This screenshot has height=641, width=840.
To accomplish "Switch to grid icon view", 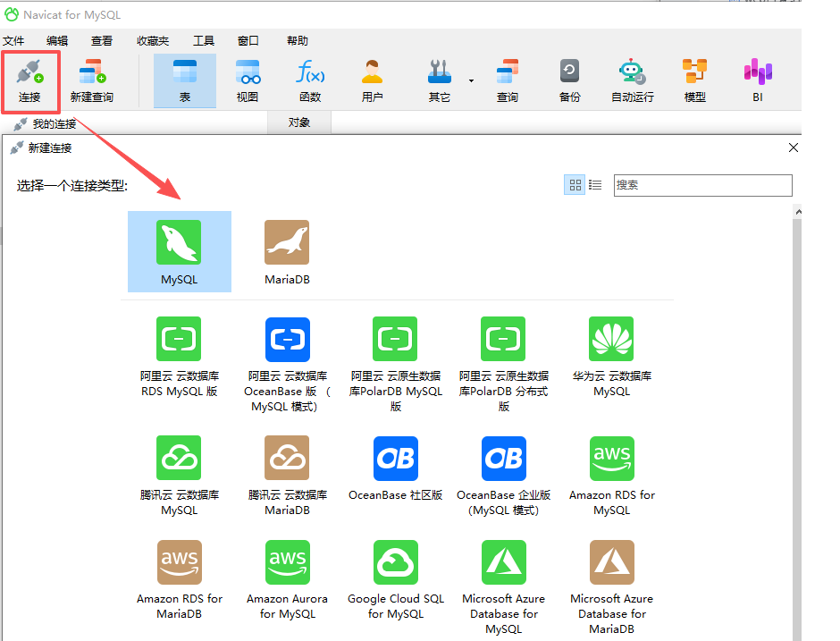I will coord(575,185).
